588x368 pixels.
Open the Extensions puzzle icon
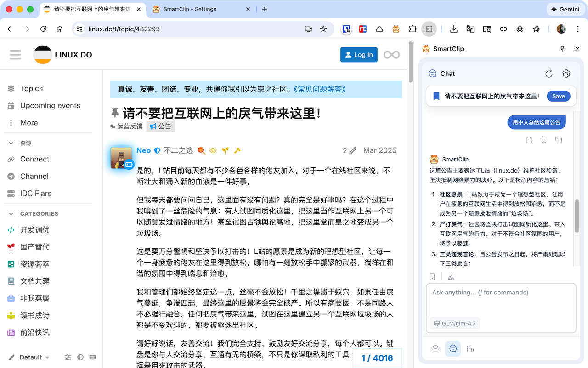point(413,29)
